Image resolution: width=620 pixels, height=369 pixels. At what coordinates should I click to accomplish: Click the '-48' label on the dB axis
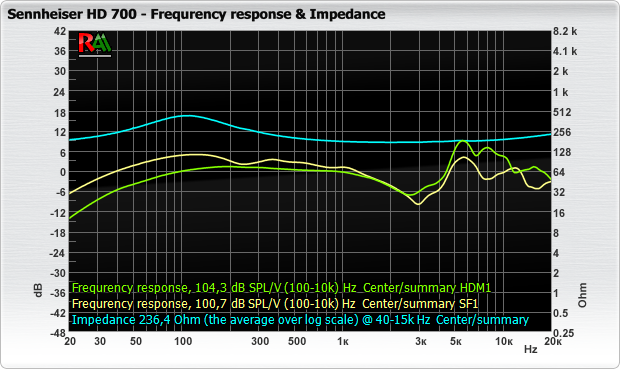coord(58,334)
